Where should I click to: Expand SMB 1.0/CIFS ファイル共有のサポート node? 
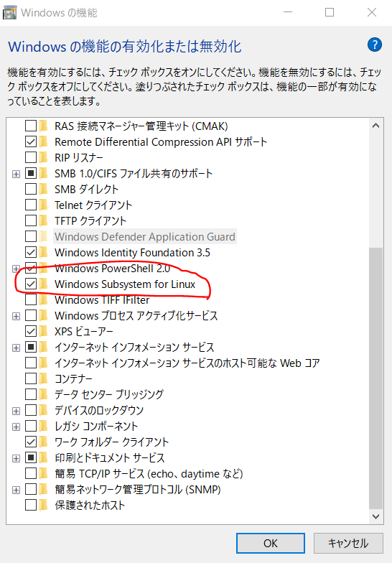point(16,174)
